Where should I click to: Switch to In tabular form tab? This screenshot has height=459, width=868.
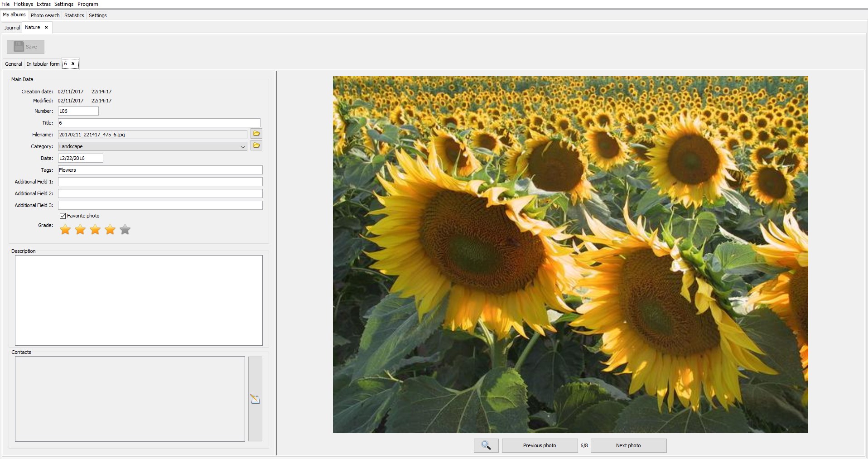(43, 64)
